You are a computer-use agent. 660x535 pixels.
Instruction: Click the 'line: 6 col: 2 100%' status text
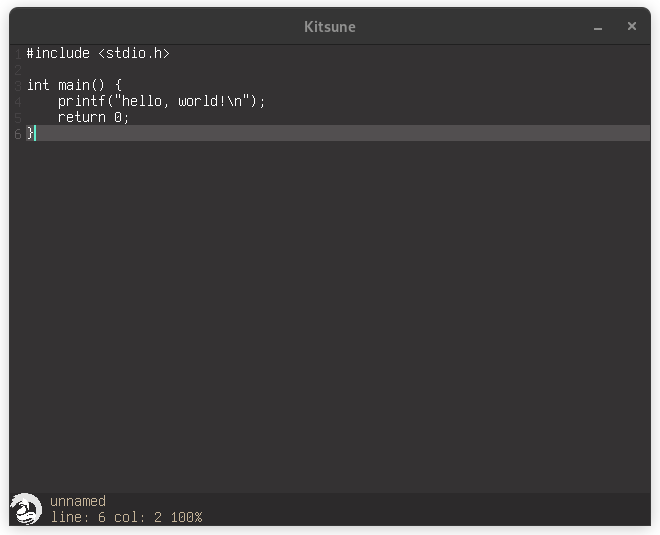pos(126,517)
